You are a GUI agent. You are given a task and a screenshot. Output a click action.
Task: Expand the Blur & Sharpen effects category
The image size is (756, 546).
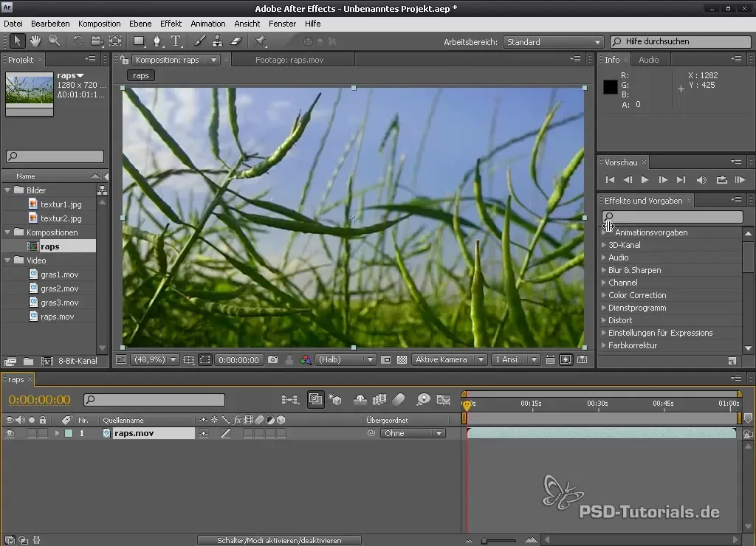coord(604,270)
